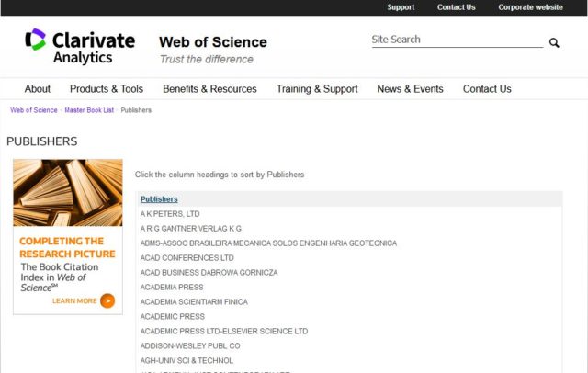Open Contact Us in the top black bar

click(456, 7)
